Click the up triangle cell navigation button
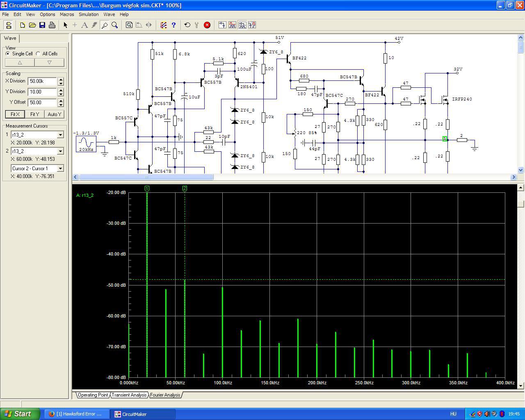Viewport: 525px width, 420px height. point(20,62)
